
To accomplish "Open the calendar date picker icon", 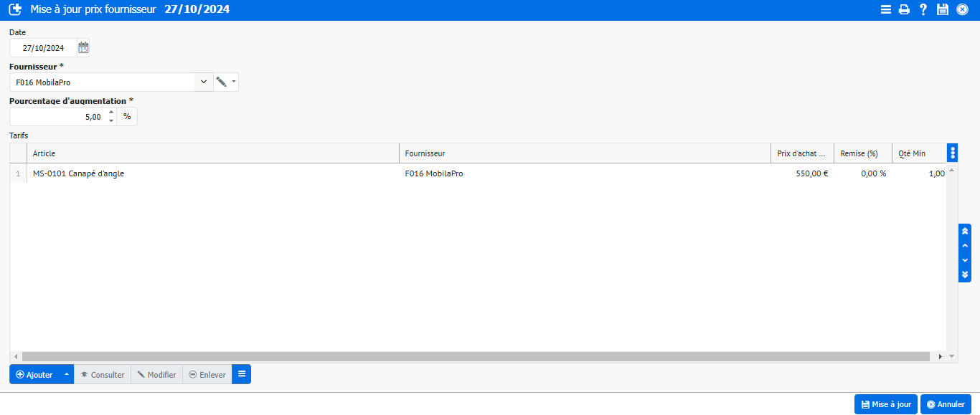I will (83, 48).
